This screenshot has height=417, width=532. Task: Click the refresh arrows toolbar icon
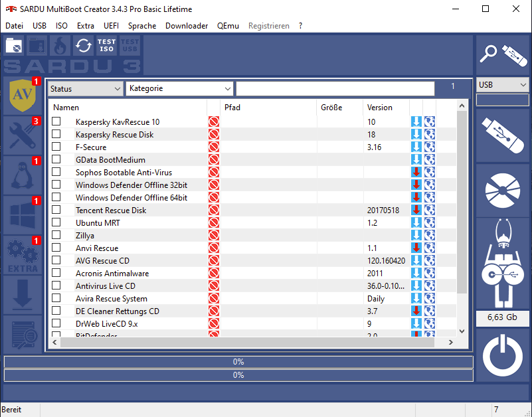[84, 45]
